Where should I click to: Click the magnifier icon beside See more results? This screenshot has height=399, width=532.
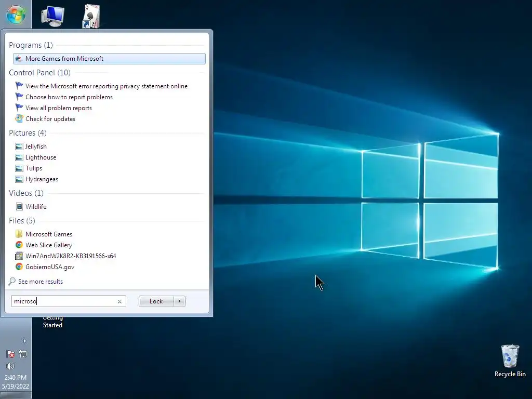(x=12, y=281)
